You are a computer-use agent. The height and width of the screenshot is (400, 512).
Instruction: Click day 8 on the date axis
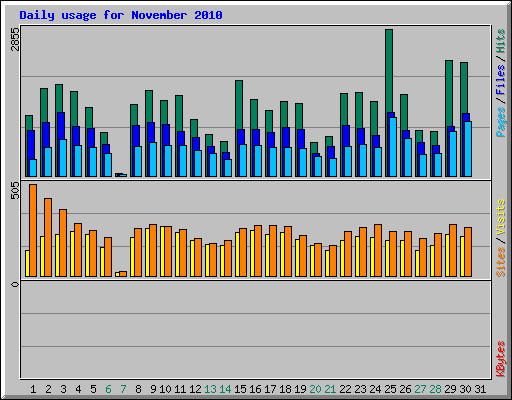(x=138, y=389)
